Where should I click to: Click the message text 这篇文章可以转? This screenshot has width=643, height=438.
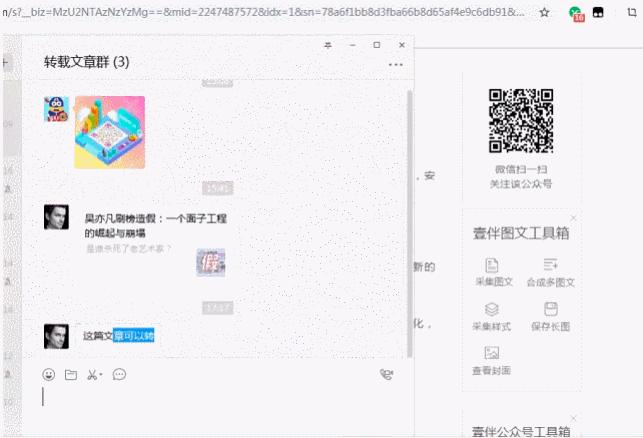[x=119, y=335]
